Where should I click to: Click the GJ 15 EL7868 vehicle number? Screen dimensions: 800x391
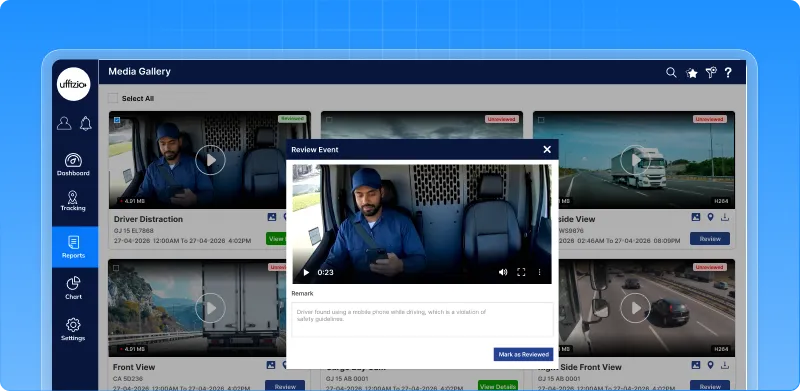[x=133, y=230]
